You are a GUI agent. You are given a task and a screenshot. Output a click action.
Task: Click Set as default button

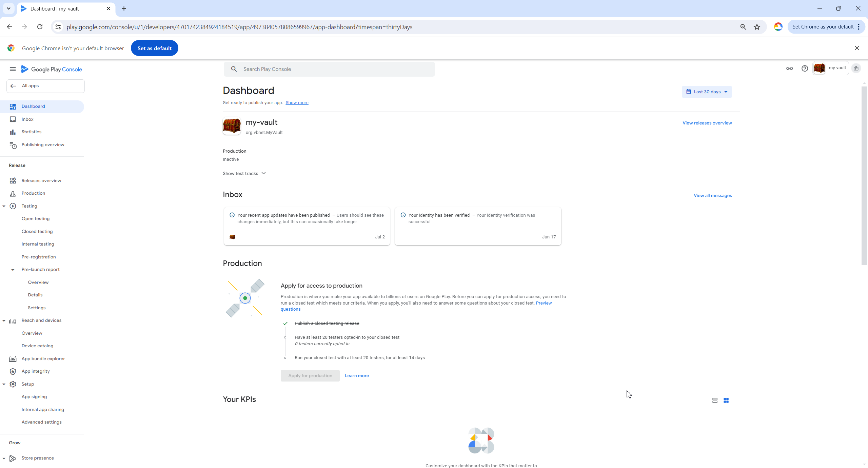(x=154, y=48)
